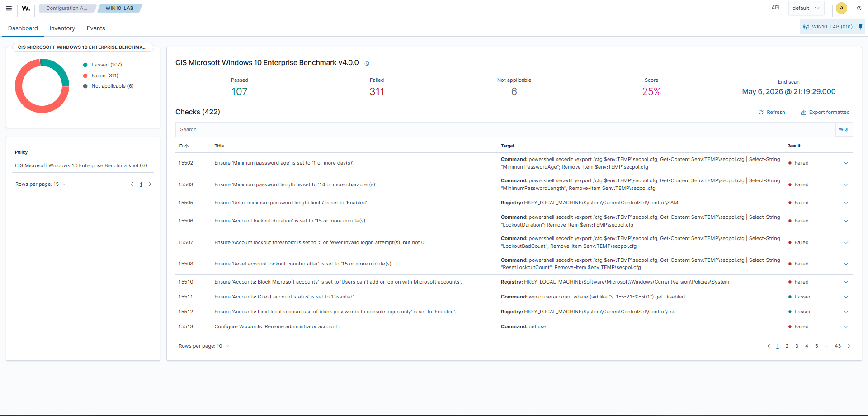Toggle Failed (311) legend swatch
The image size is (868, 416).
(x=85, y=76)
